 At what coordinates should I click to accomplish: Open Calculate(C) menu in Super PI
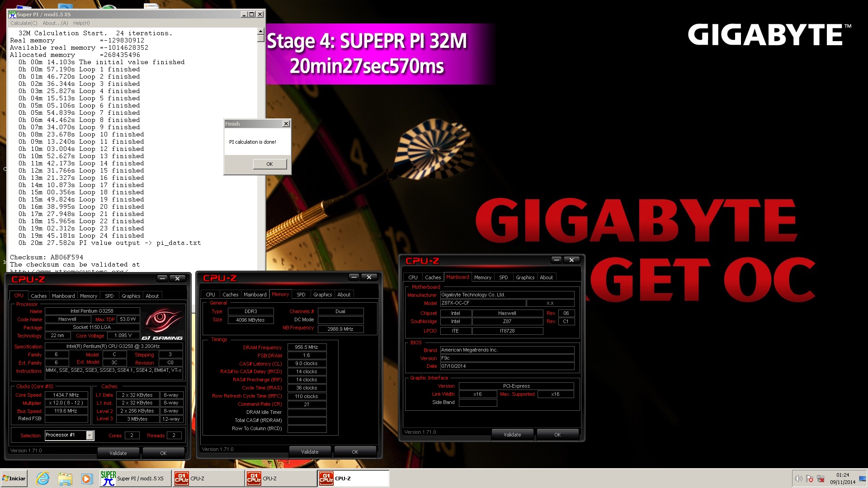(24, 23)
